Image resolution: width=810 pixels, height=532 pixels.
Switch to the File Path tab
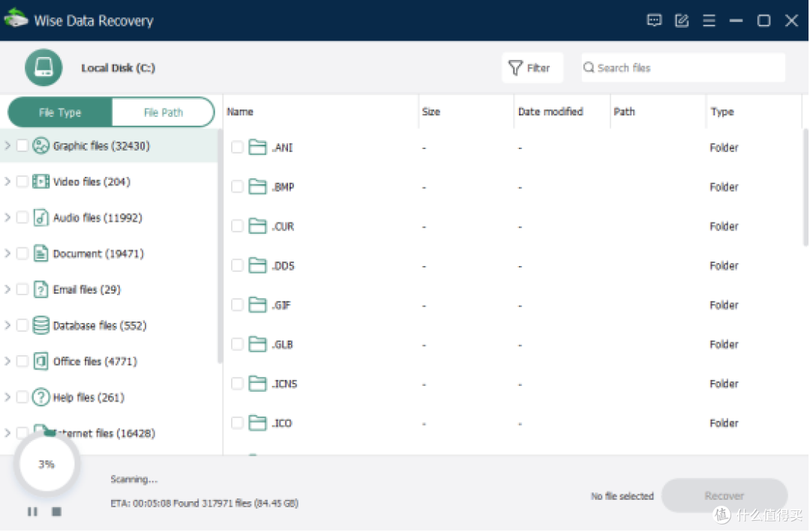[163, 112]
